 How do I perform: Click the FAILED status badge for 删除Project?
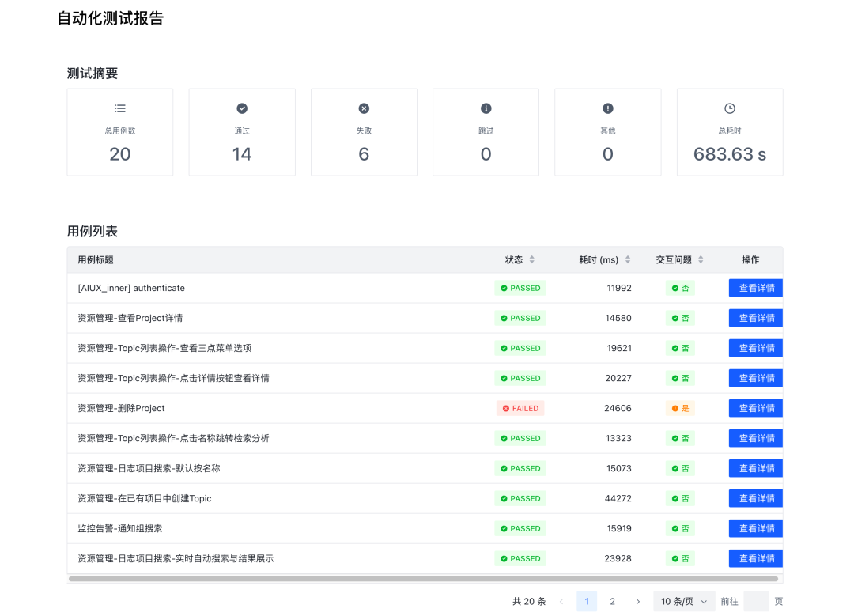tap(520, 409)
